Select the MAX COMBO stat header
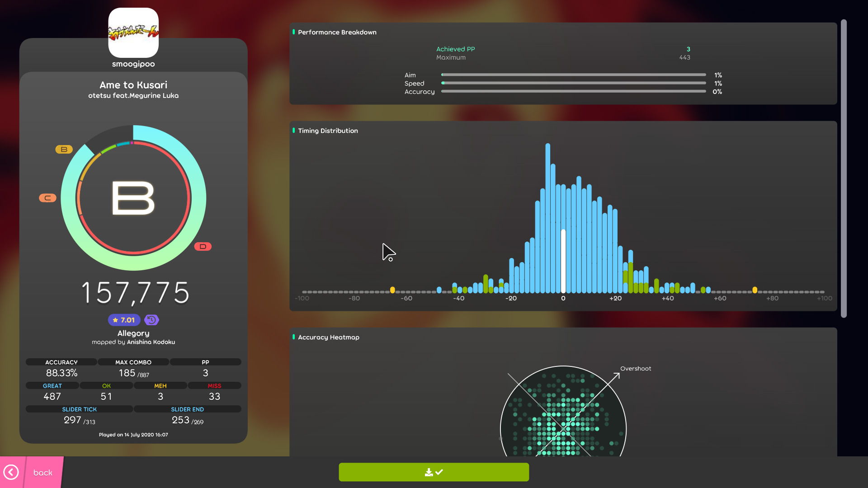868x488 pixels. [x=133, y=362]
